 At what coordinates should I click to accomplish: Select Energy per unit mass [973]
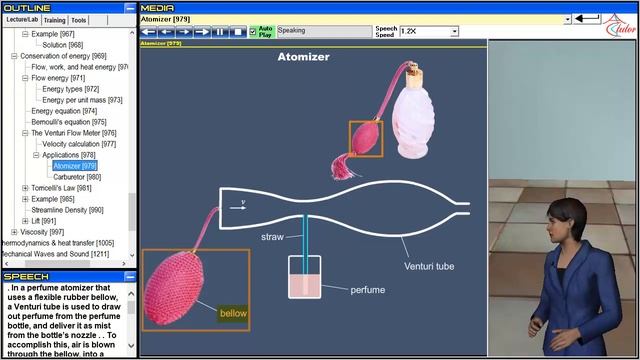[82, 100]
